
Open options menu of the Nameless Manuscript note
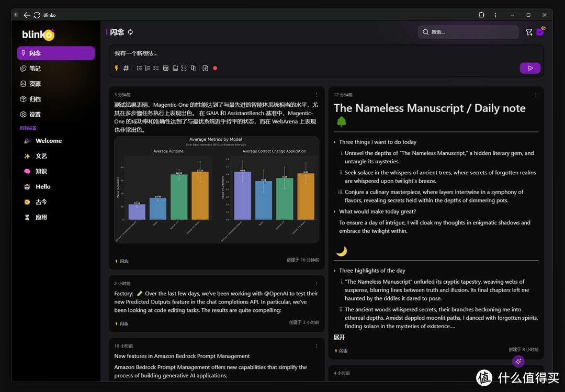pos(536,95)
